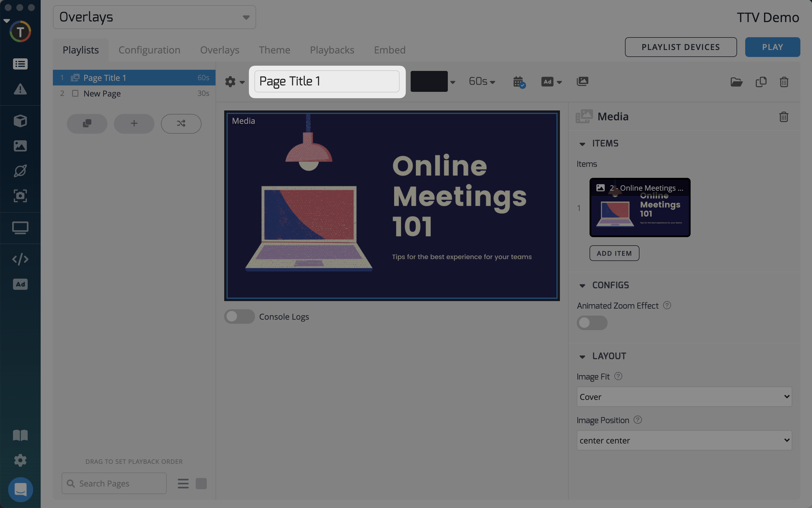Click the media gallery toolbar icon
Viewport: 812px width, 508px height.
pos(582,81)
